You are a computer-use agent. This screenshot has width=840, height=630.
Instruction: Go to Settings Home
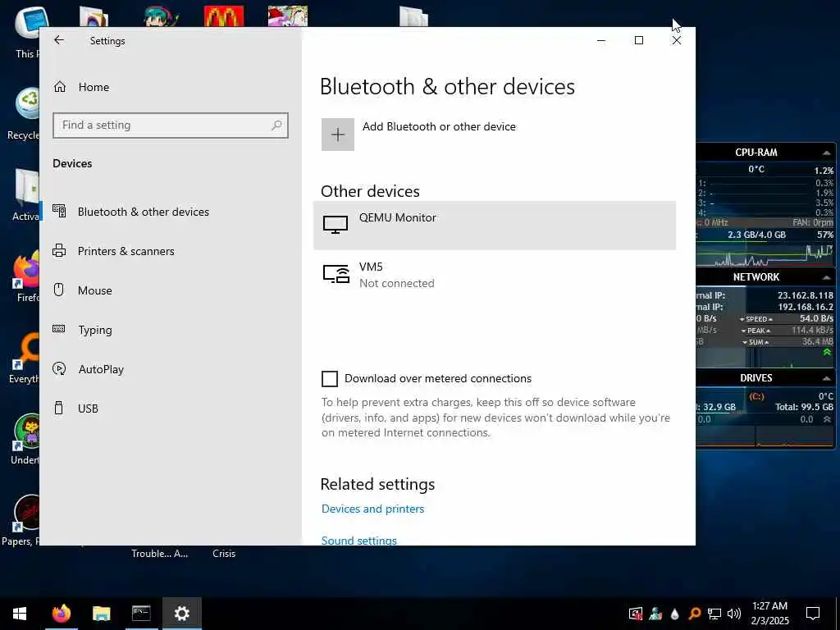point(82,87)
